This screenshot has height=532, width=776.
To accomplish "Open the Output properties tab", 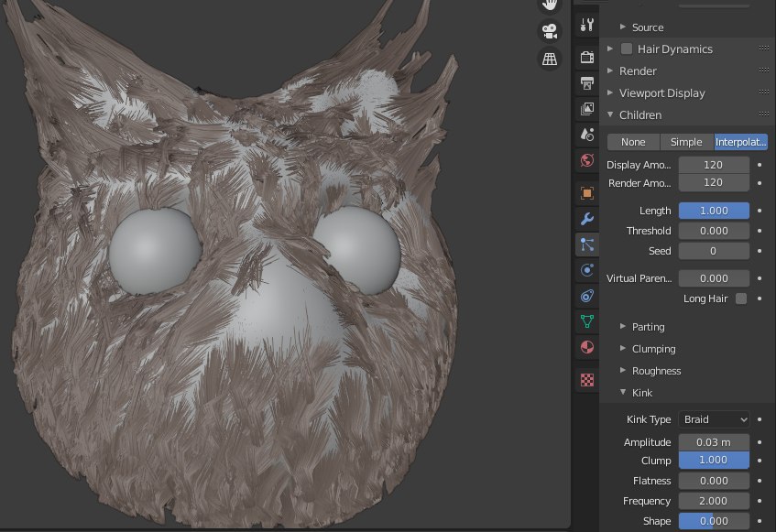I will [587, 83].
